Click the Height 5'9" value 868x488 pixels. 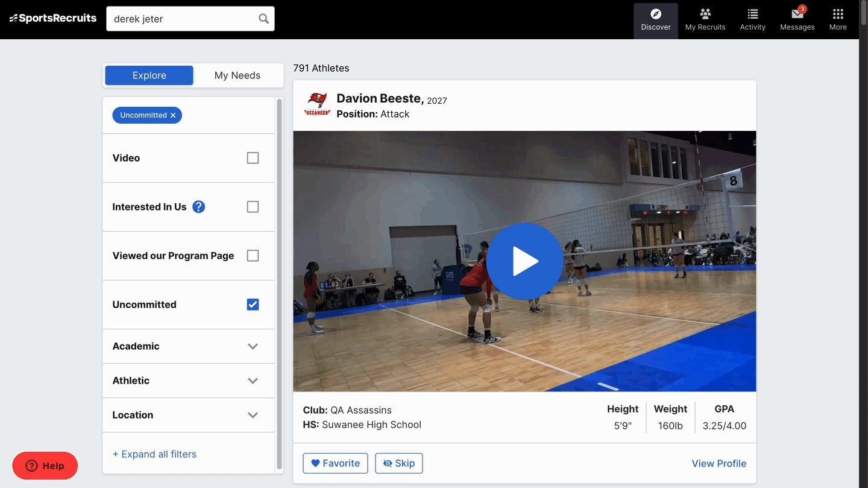(x=623, y=426)
